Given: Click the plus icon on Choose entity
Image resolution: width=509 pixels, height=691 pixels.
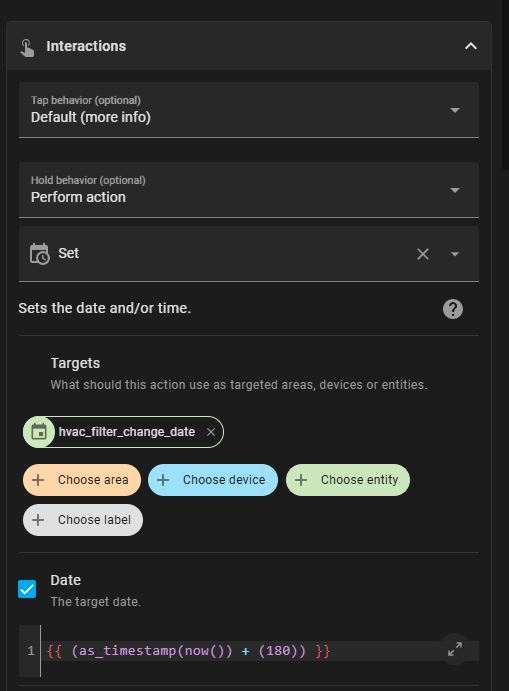Looking at the screenshot, I should click(x=301, y=480).
